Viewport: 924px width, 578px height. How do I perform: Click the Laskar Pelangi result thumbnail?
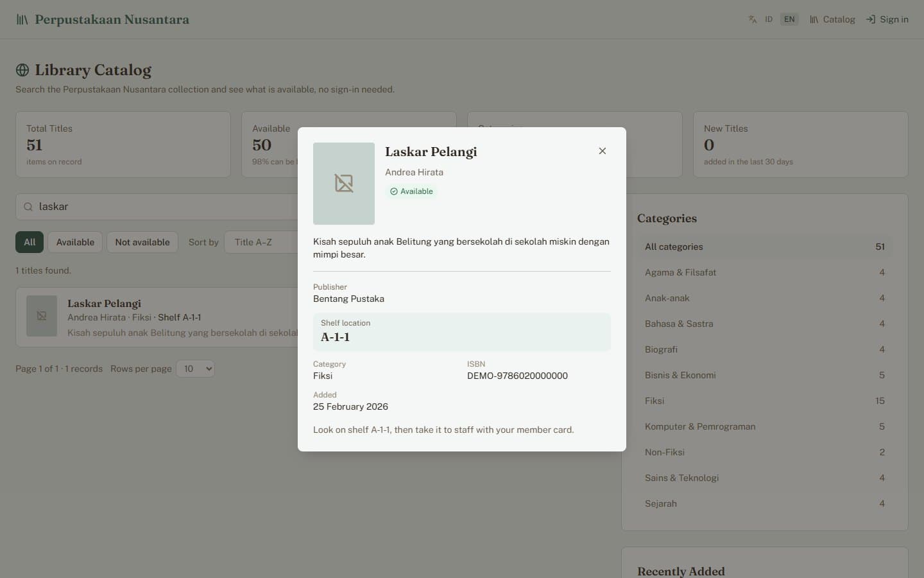point(42,316)
